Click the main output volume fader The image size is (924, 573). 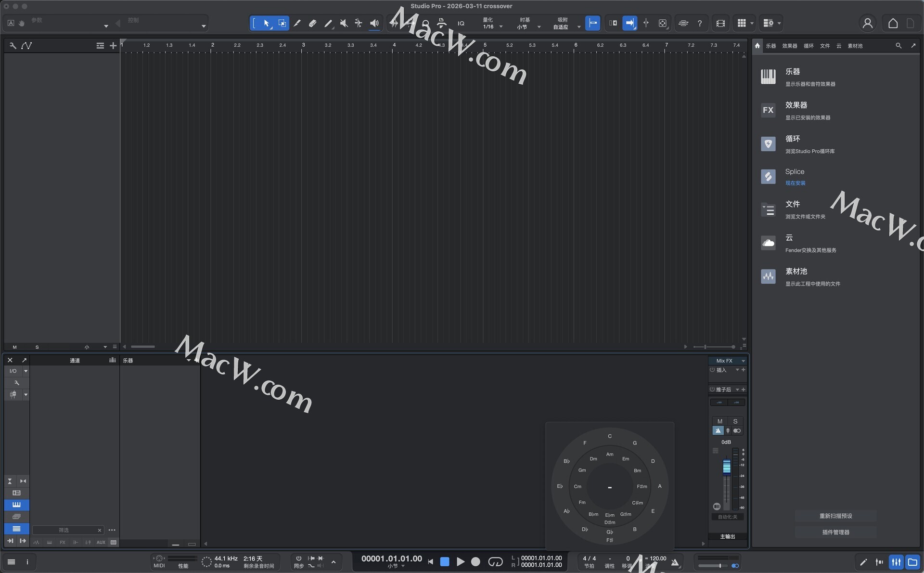coord(727,466)
